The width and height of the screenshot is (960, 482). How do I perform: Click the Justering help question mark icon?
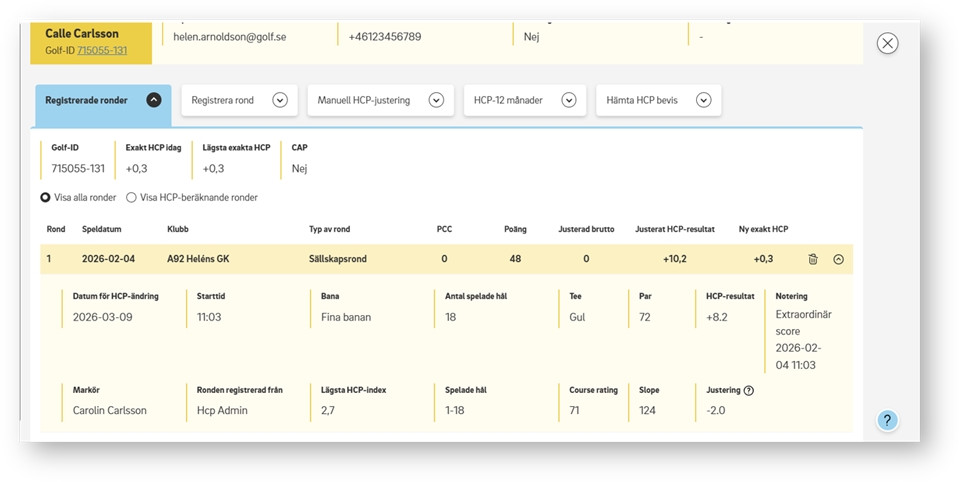click(x=748, y=390)
